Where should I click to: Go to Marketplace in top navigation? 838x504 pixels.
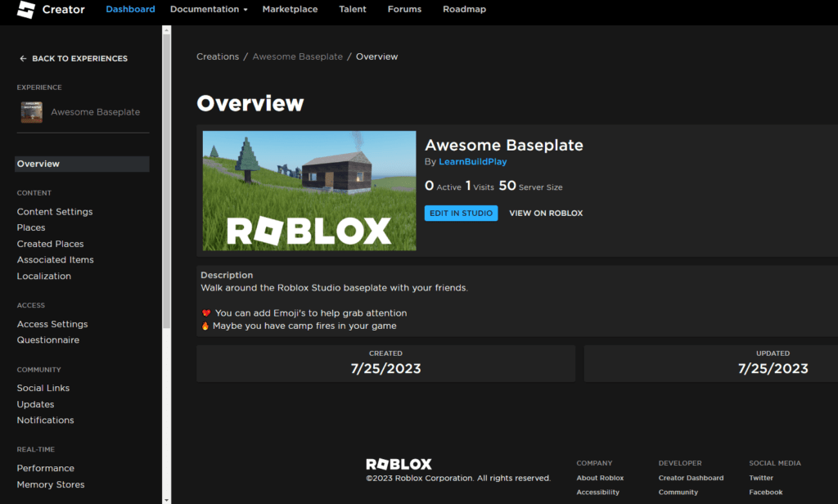click(x=290, y=9)
